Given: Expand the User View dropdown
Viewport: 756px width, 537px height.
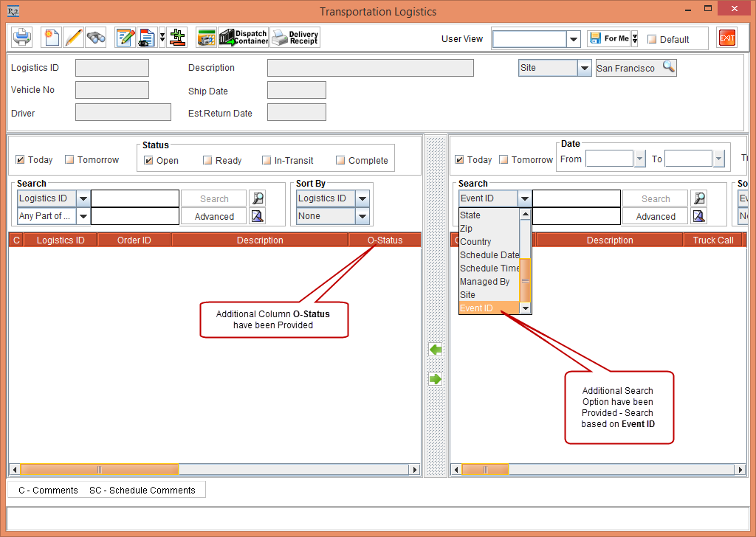Looking at the screenshot, I should point(573,39).
